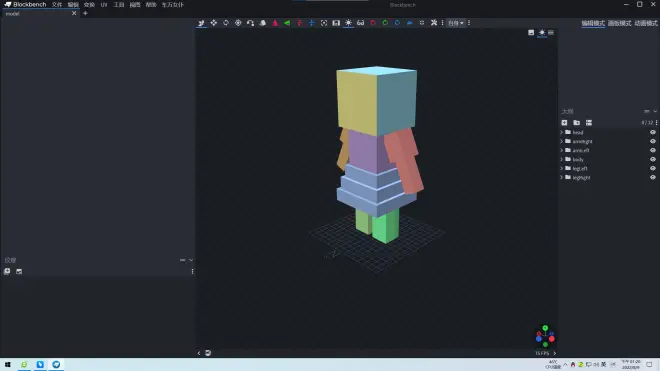Click the Create Texture icon
Screen dimensions: 660x371
pos(19,271)
